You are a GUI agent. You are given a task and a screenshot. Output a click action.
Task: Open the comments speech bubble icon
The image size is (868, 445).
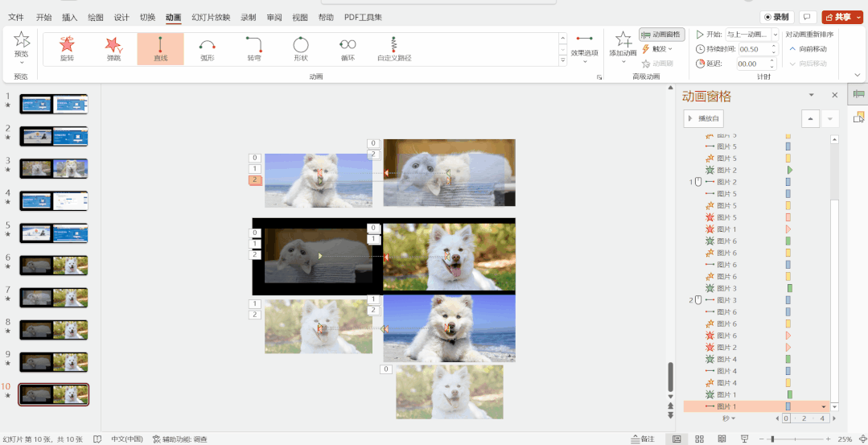pos(807,17)
